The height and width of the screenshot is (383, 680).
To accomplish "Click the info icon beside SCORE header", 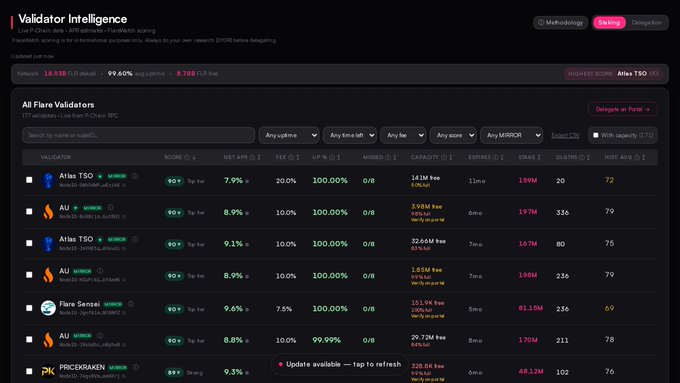I will tap(187, 157).
